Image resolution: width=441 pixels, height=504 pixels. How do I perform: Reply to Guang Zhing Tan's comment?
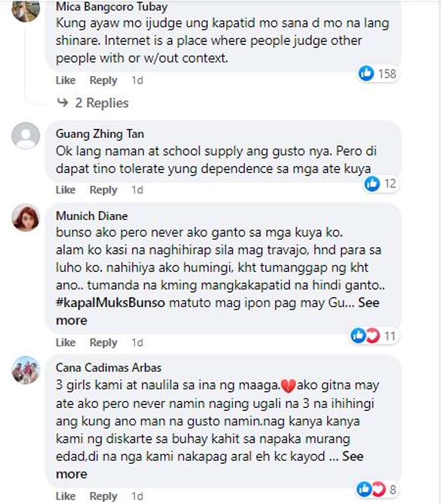coord(103,190)
